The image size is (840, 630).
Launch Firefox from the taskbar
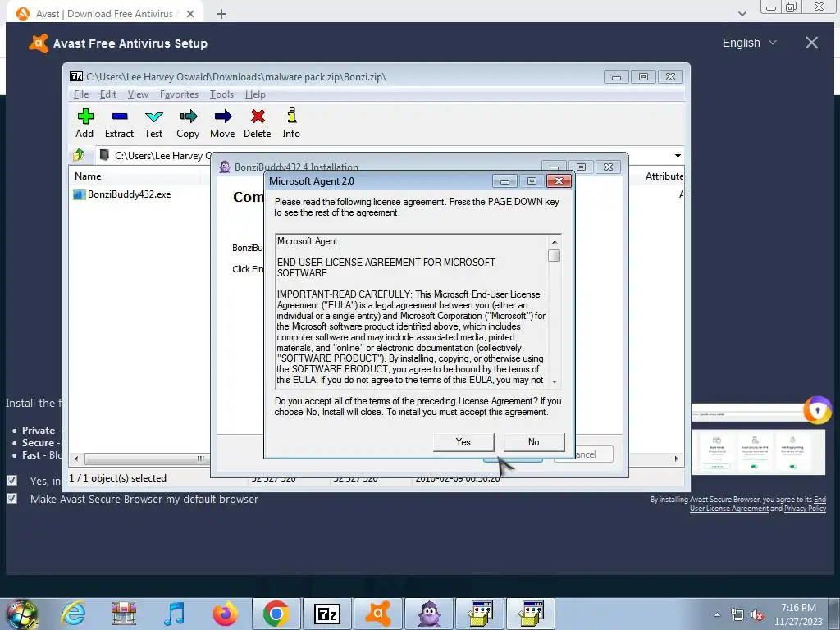click(x=225, y=614)
